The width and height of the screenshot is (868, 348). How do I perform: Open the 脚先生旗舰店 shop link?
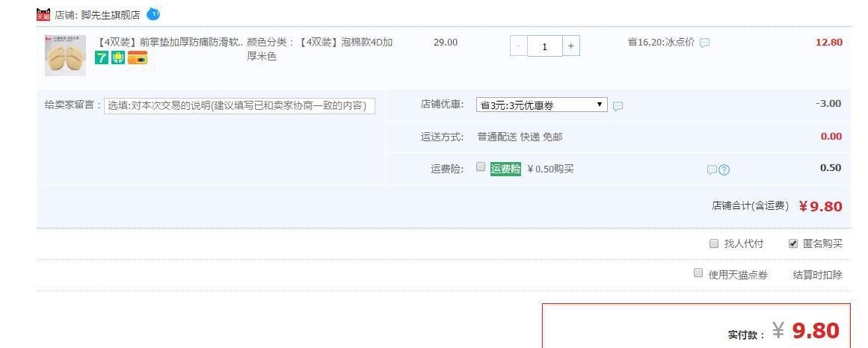[x=111, y=15]
